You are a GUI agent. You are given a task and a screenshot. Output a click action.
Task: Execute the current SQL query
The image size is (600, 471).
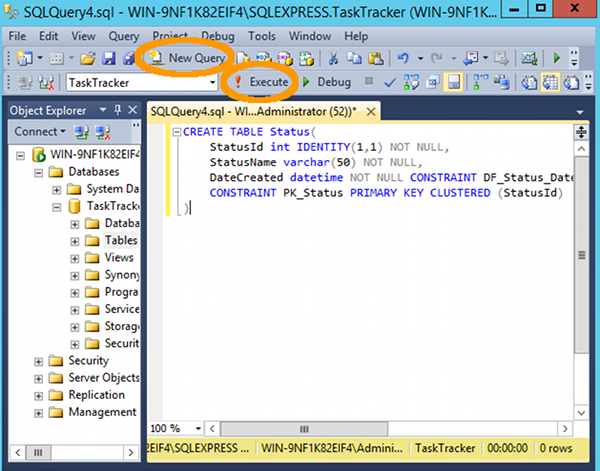(261, 82)
